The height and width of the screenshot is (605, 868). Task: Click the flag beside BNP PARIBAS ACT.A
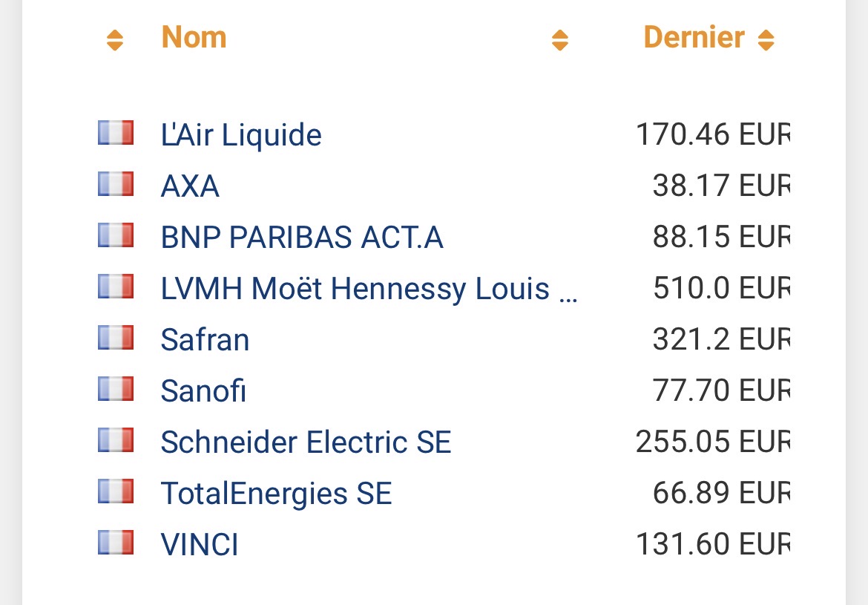pyautogui.click(x=116, y=236)
